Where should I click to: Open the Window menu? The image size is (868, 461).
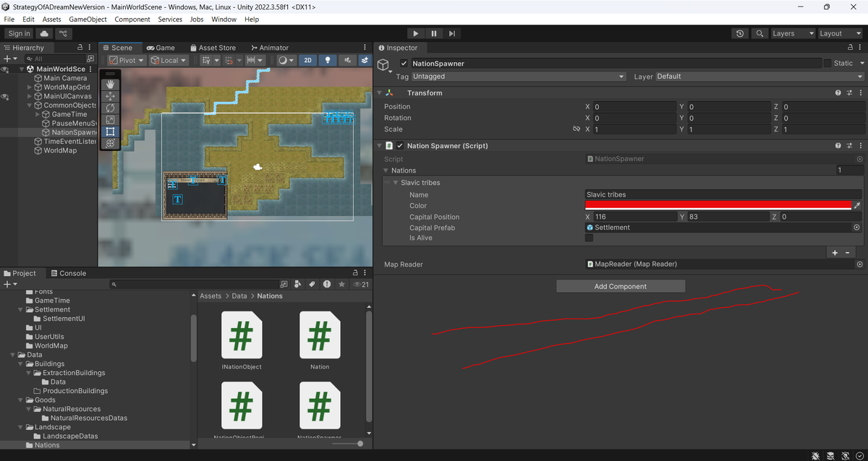coord(224,20)
